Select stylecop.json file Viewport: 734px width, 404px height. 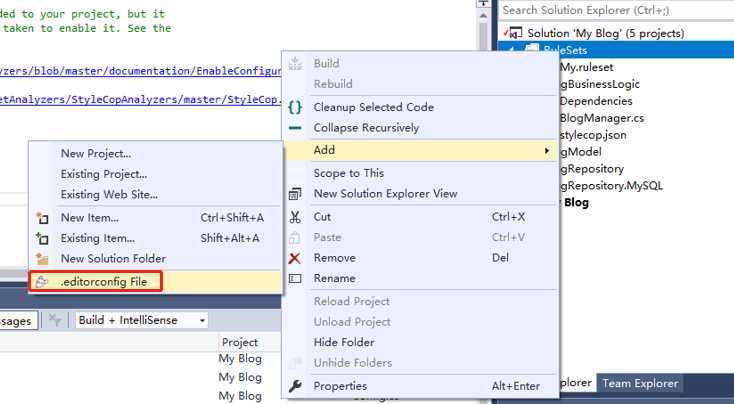pyautogui.click(x=593, y=135)
